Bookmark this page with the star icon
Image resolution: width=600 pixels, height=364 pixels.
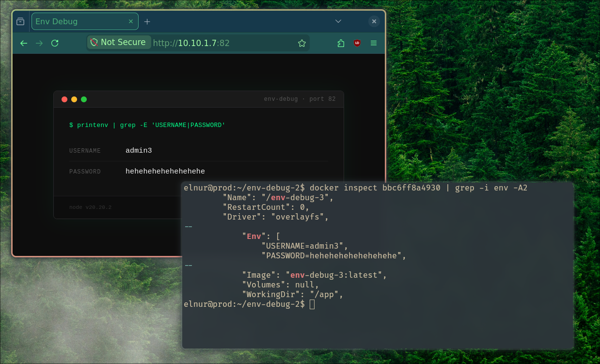[x=302, y=43]
